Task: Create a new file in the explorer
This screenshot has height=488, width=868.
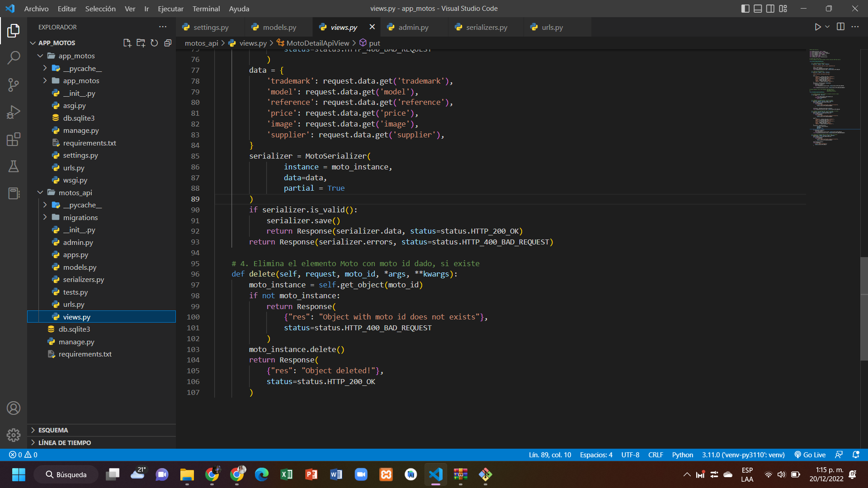Action: pos(127,42)
